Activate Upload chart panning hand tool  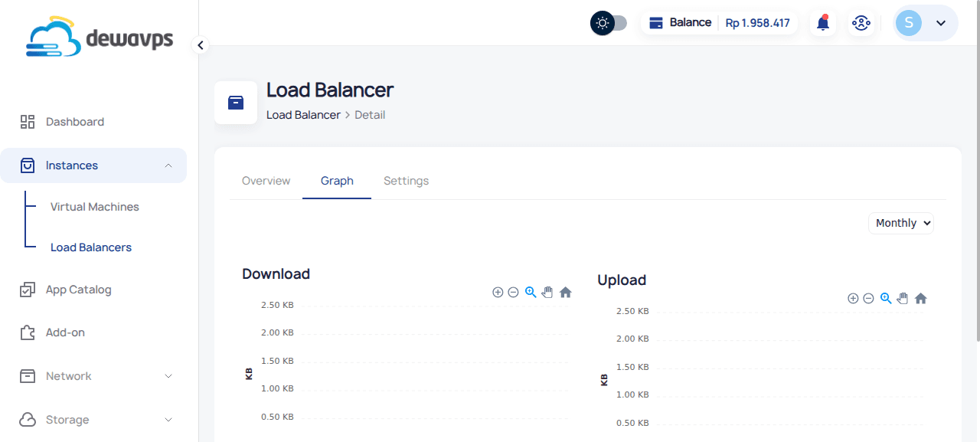tap(903, 298)
